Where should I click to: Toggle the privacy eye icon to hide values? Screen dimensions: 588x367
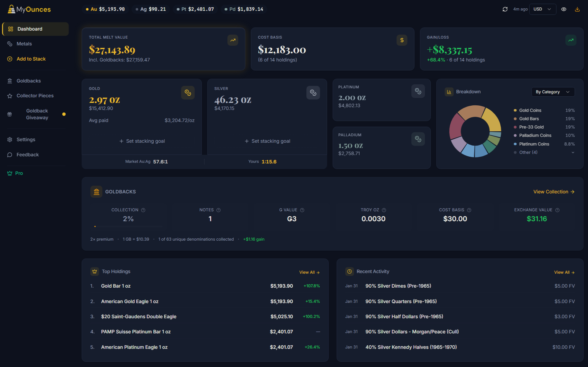(564, 9)
